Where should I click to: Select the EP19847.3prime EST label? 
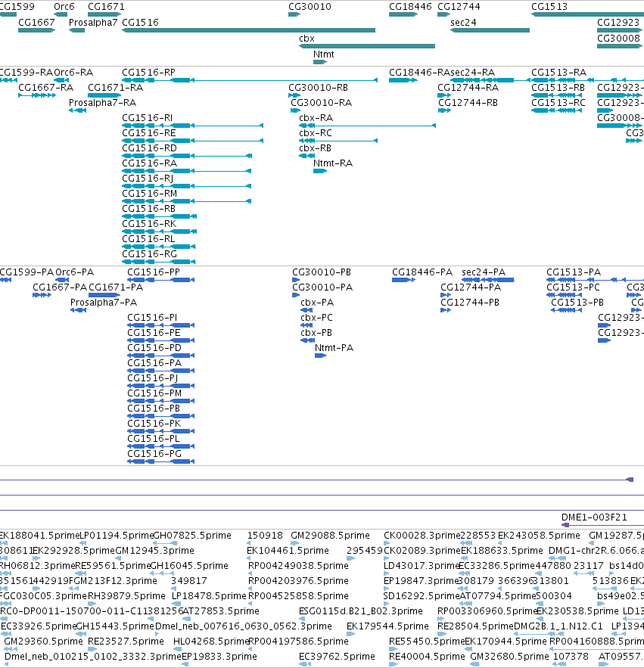point(420,581)
